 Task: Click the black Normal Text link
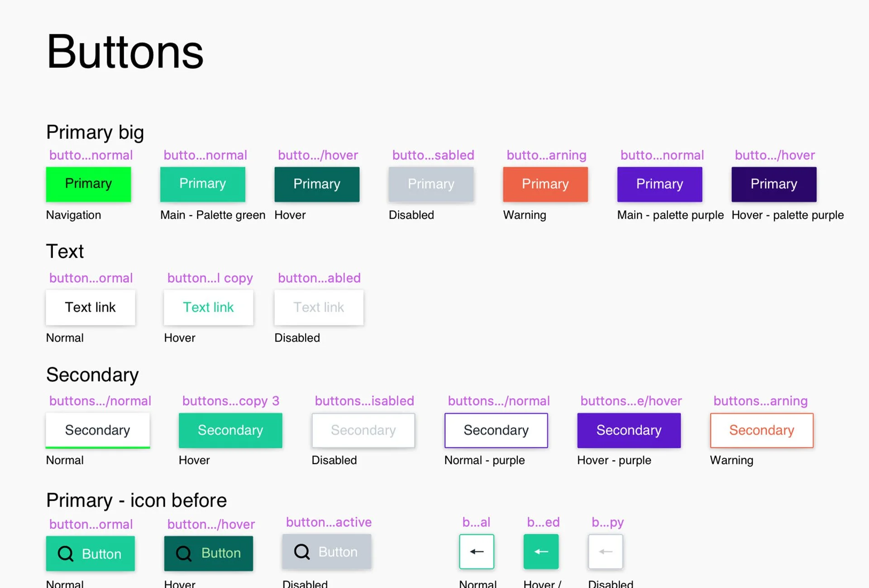[x=90, y=307]
